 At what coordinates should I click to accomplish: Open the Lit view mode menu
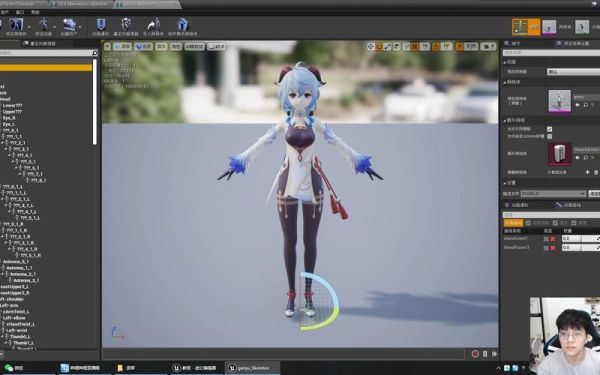143,46
